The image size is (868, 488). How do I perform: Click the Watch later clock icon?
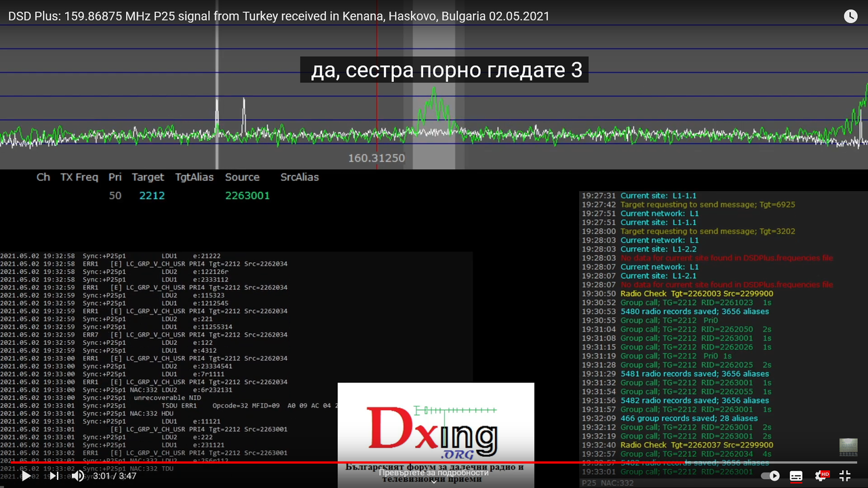click(x=850, y=16)
